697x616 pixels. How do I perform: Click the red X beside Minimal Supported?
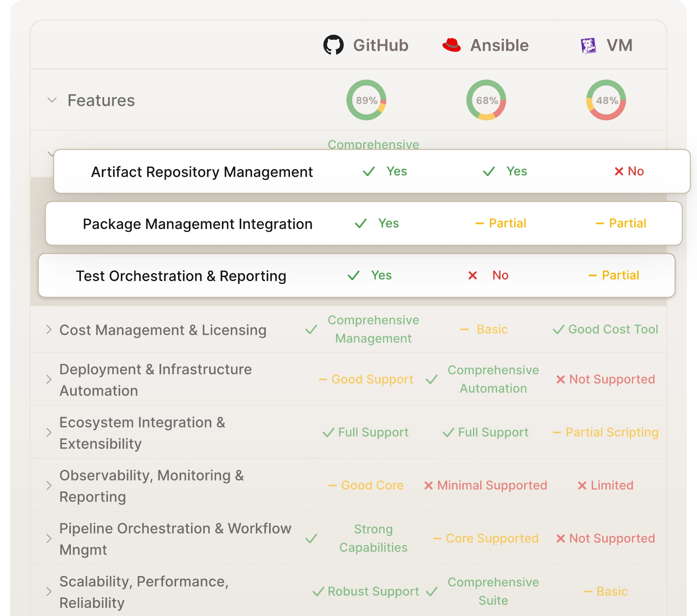tap(428, 485)
